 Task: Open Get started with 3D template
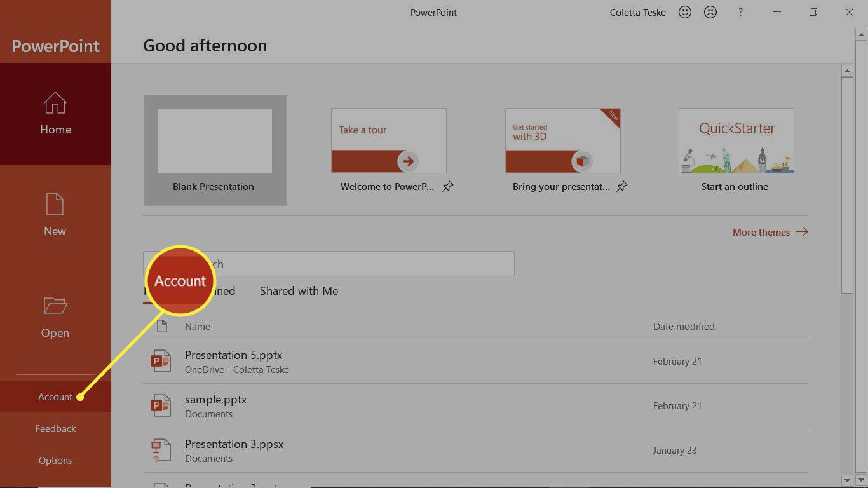click(x=563, y=140)
